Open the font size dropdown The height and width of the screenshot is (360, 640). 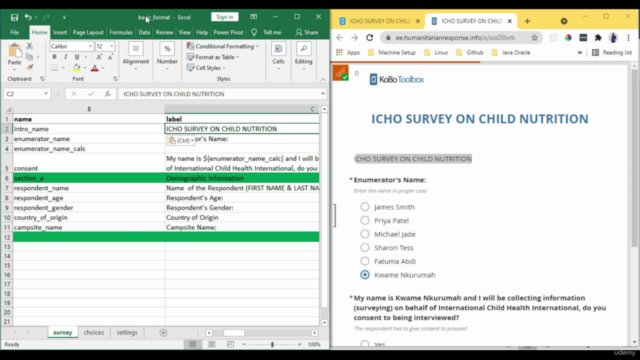click(x=111, y=47)
